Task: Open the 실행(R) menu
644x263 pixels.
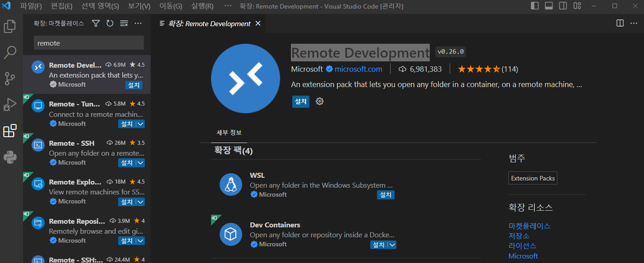Action: [x=202, y=6]
